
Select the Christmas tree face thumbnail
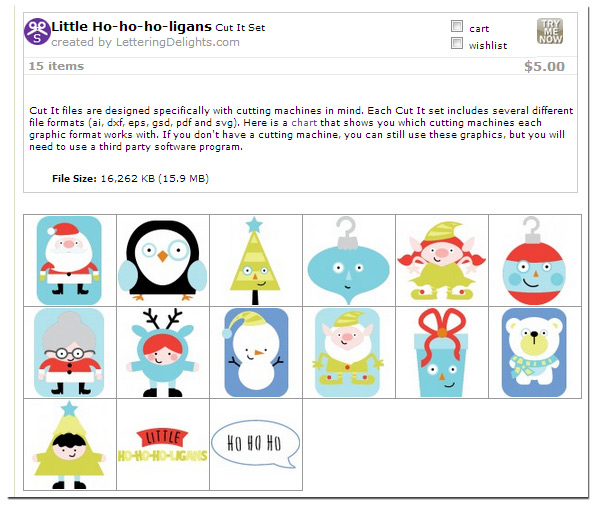[x=256, y=260]
